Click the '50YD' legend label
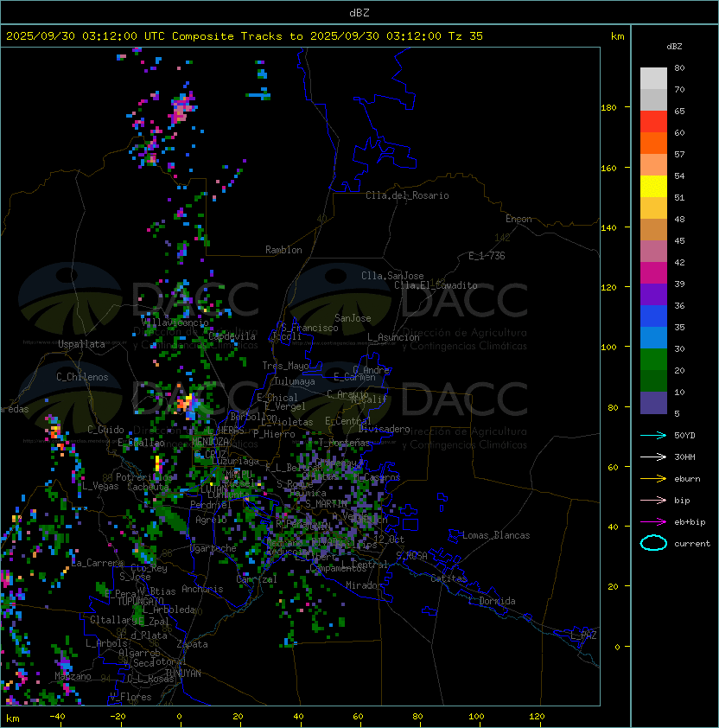Screen dimensions: 719x728 (684, 436)
